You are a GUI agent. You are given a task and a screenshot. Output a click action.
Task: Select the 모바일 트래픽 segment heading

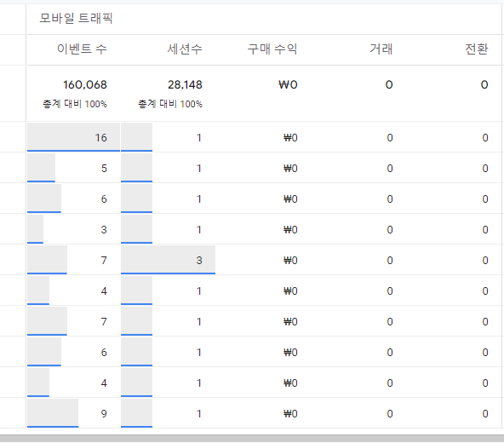[x=76, y=19]
